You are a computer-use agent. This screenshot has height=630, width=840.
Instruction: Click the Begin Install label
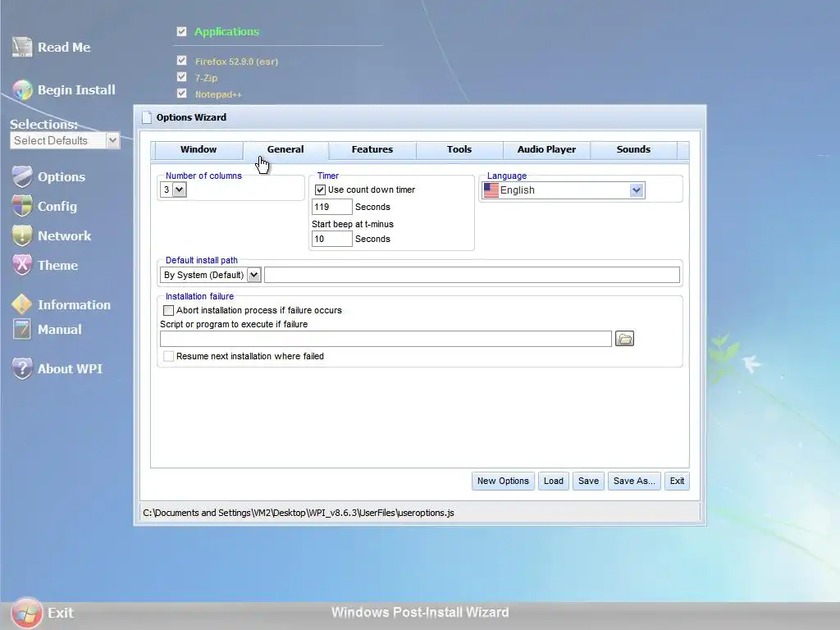[x=76, y=90]
